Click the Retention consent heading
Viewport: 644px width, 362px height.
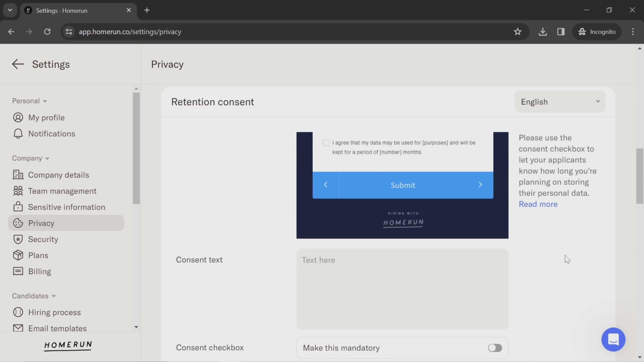point(212,102)
